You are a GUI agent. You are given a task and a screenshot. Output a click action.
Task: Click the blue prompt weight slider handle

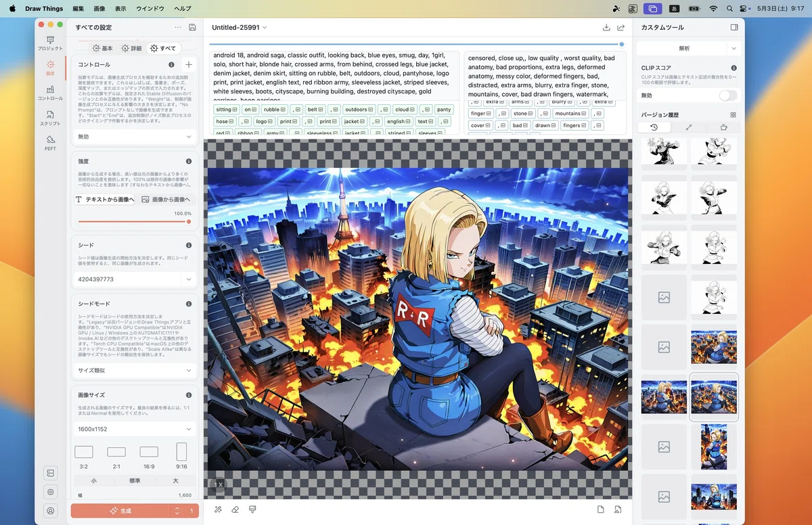[x=622, y=44]
